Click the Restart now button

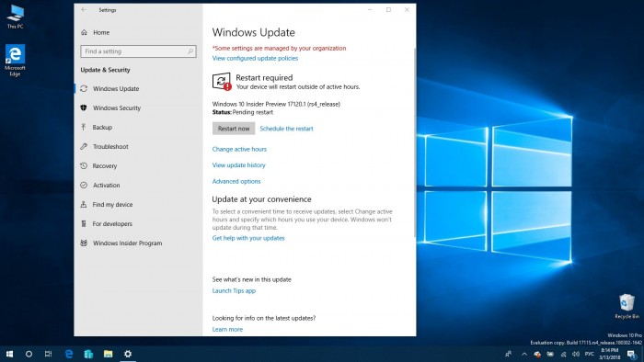(234, 129)
